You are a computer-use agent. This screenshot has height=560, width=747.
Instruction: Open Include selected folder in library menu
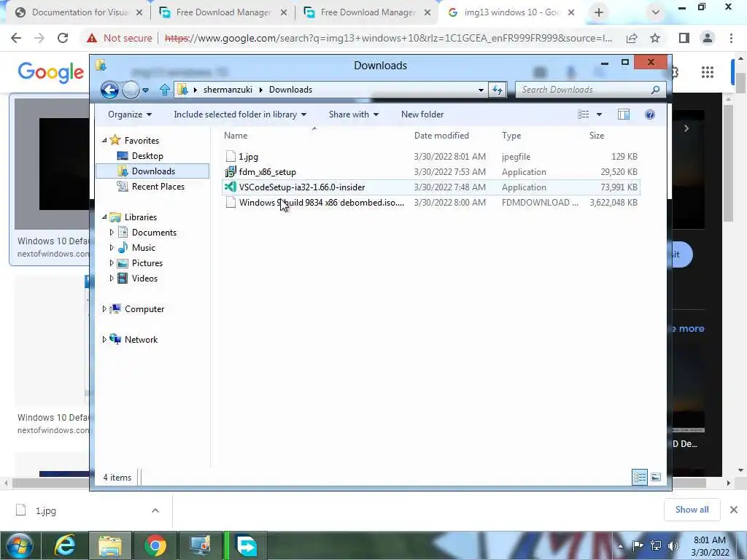pos(240,114)
